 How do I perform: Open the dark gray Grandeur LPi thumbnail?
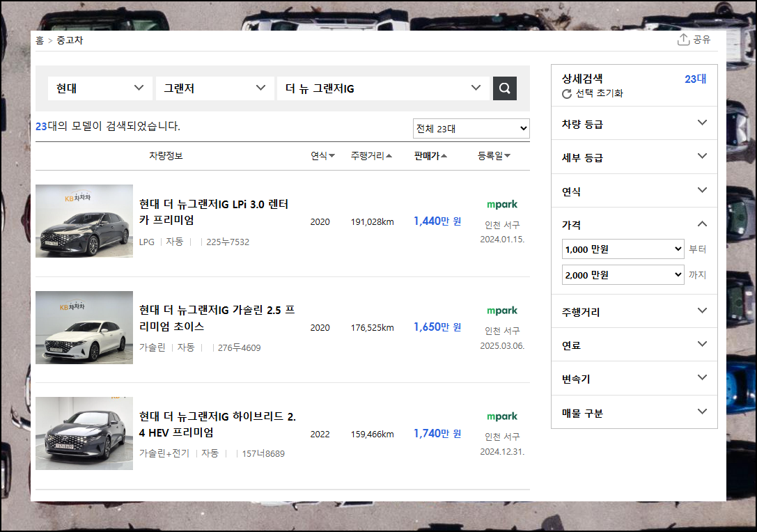84,221
